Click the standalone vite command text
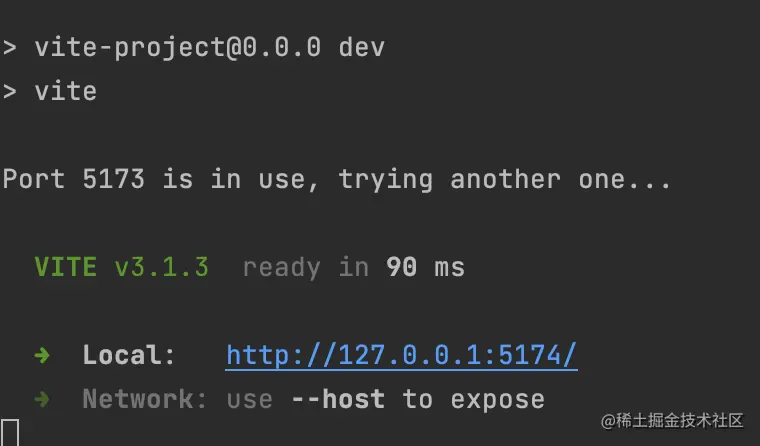Viewport: 760px width, 446px height. tap(65, 92)
